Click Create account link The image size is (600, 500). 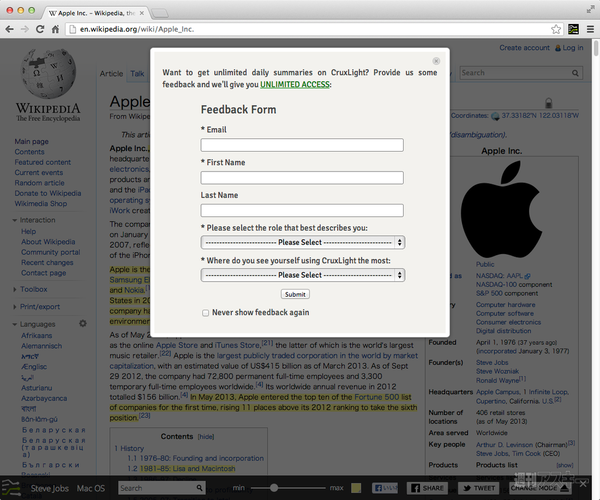coord(524,47)
